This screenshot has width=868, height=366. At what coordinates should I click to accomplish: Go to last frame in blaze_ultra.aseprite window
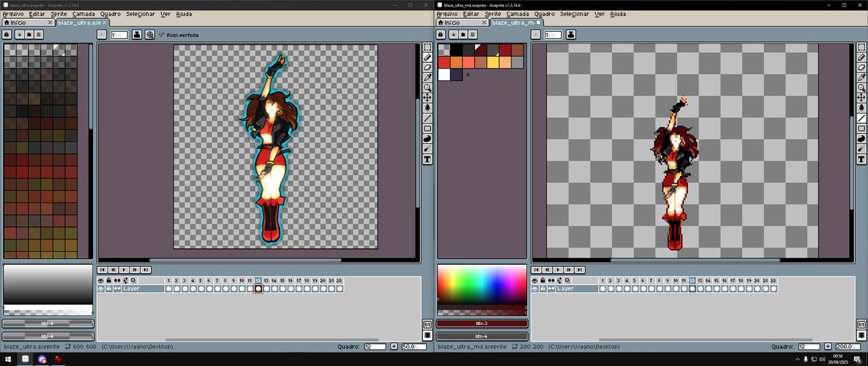pyautogui.click(x=146, y=270)
